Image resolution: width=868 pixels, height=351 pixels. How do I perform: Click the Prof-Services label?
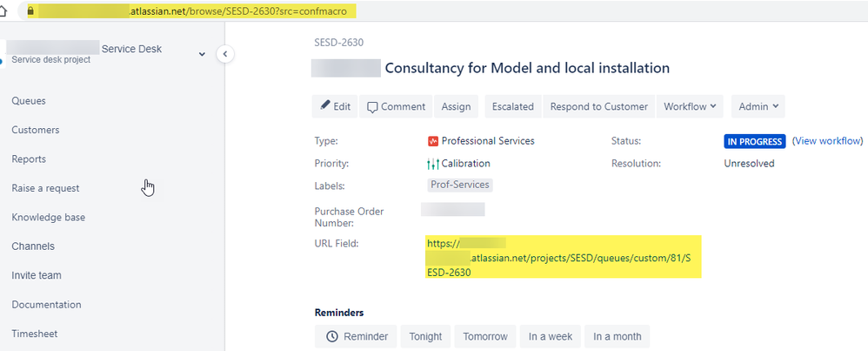click(x=460, y=185)
